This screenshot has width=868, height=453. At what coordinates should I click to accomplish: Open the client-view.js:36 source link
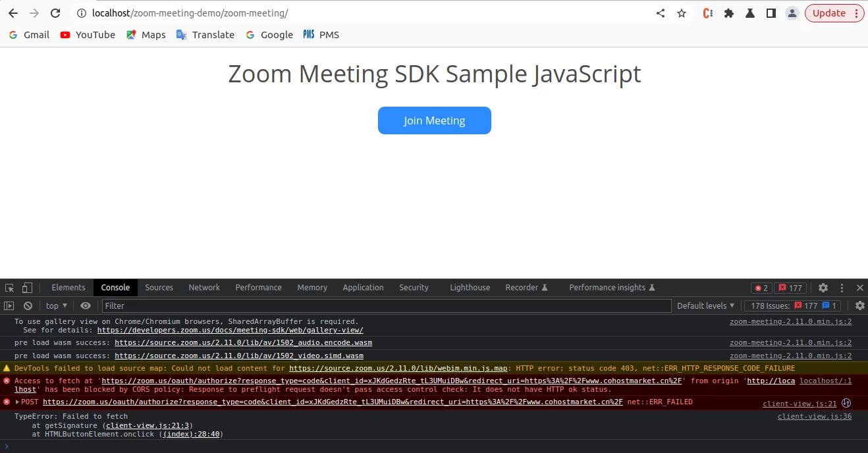(x=815, y=417)
